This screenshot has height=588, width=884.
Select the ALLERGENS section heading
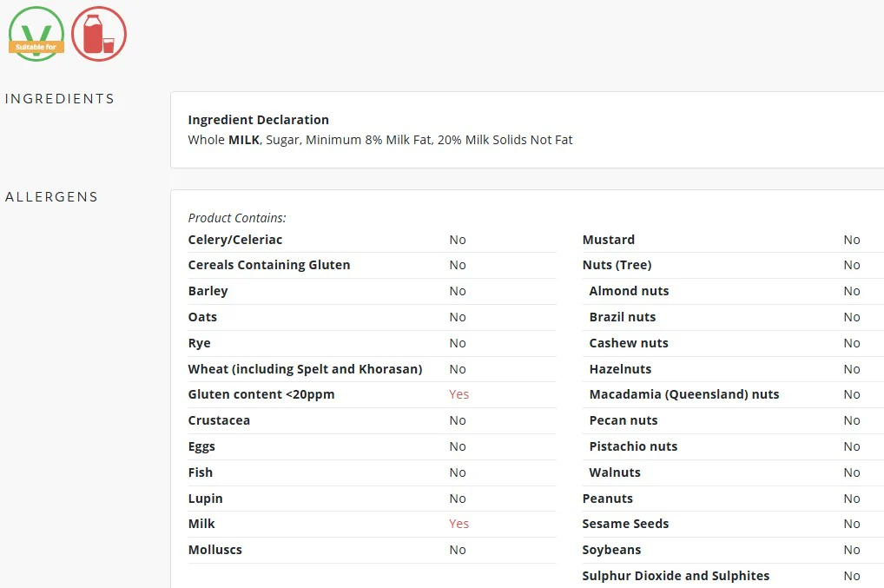[52, 197]
